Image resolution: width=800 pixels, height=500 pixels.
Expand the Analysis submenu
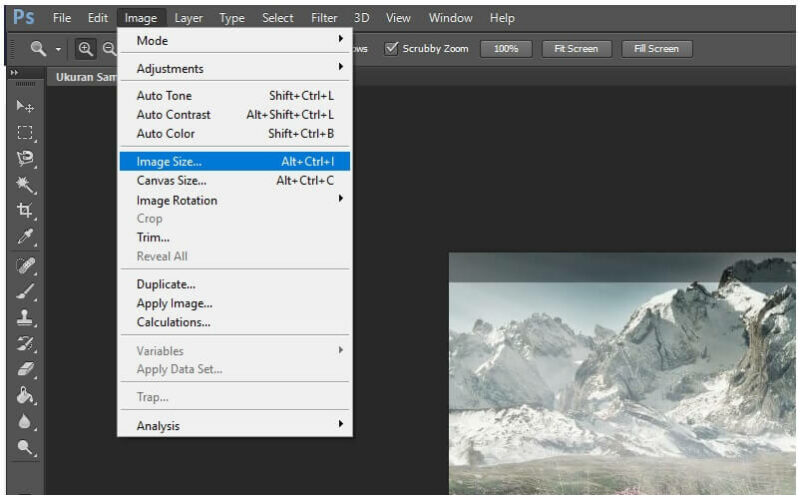click(x=235, y=425)
